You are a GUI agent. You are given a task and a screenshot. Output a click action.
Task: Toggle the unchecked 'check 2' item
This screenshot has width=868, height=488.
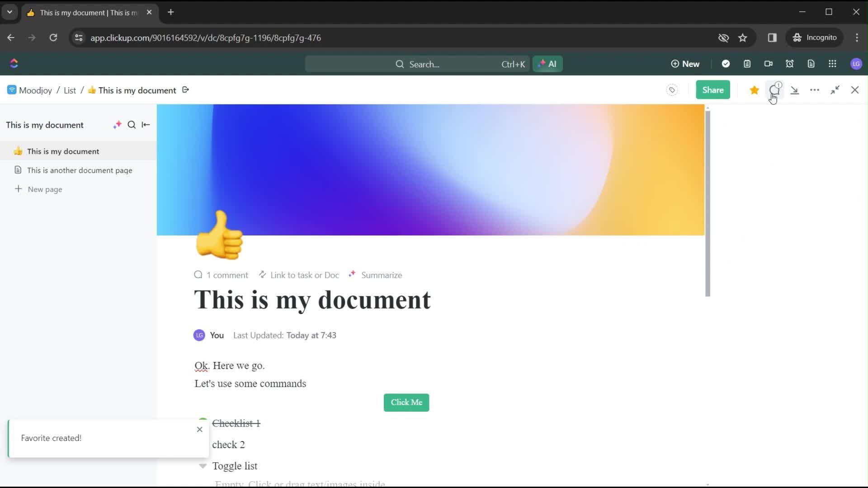tap(203, 445)
